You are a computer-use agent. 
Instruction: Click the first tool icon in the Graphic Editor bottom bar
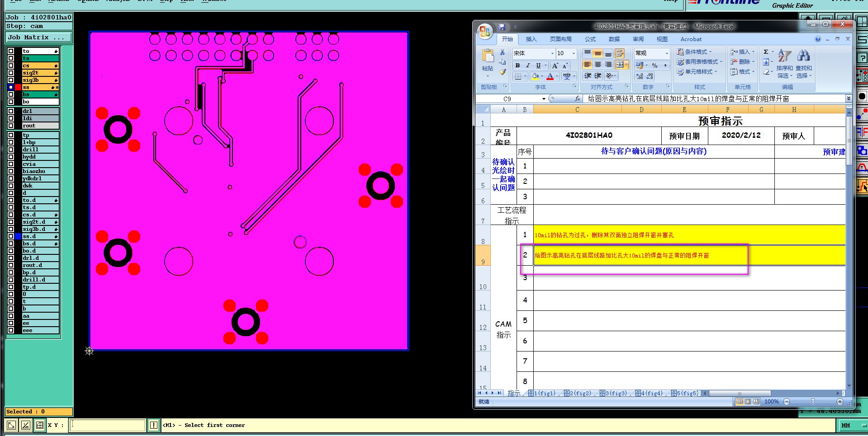[x=11, y=425]
